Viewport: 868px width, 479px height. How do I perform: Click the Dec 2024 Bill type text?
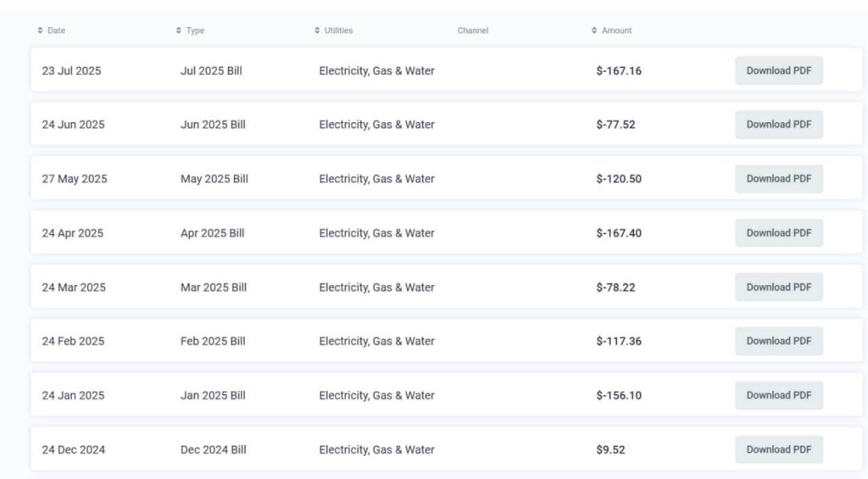[214, 449]
